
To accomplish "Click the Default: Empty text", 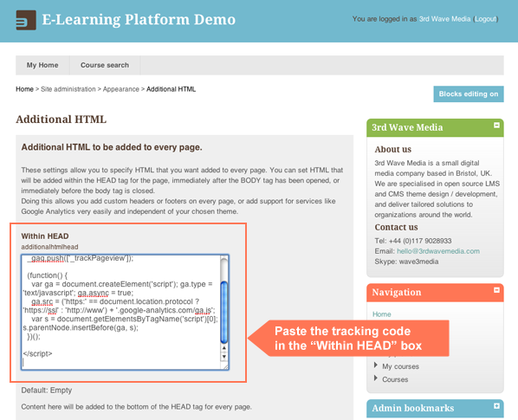I will pyautogui.click(x=47, y=391).
